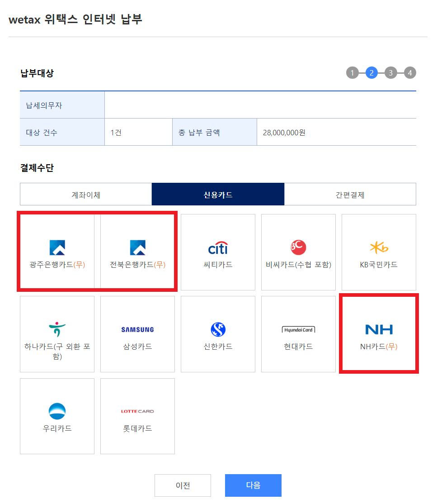Select the 총 납부 금액 label
This screenshot has width=437, height=504.
coord(199,133)
